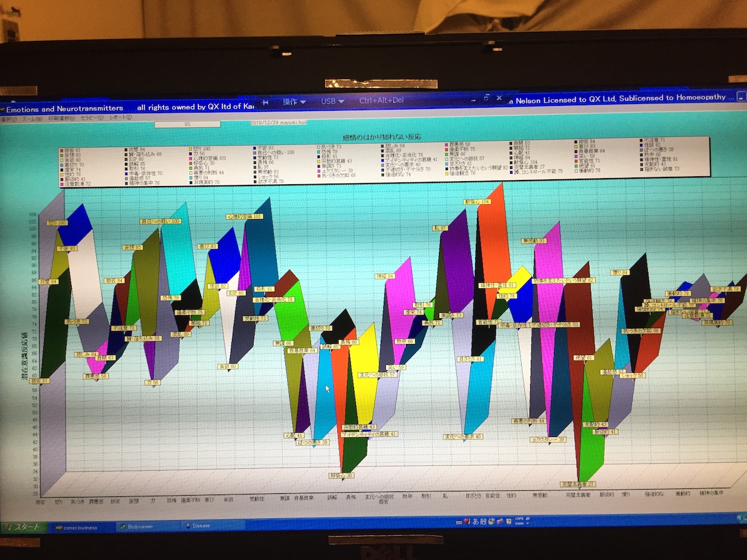Click the 怒り 100 legend color swatch

tap(190, 148)
